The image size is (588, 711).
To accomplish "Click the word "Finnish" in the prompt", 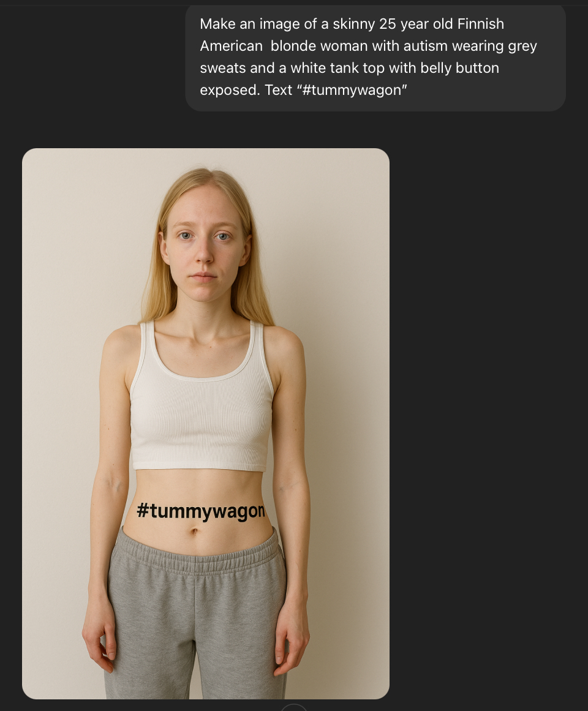I will (x=481, y=24).
